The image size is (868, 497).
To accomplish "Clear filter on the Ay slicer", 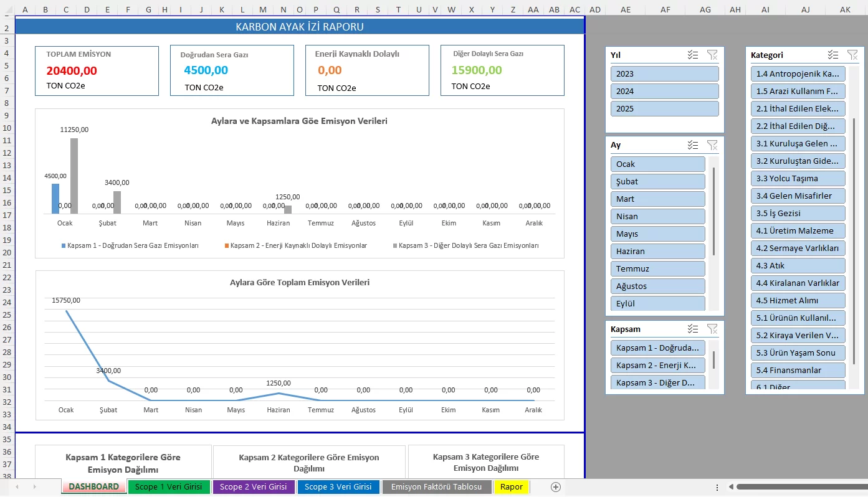I will [712, 145].
